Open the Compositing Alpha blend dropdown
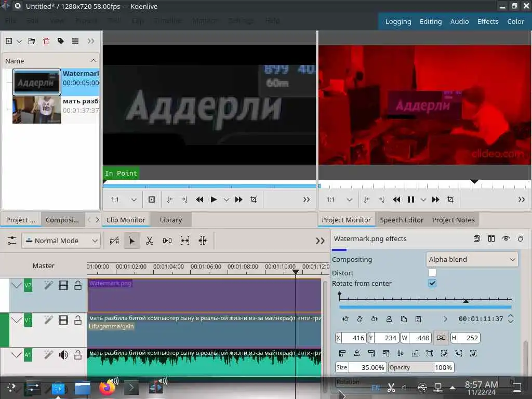The height and width of the screenshot is (399, 532). click(472, 260)
